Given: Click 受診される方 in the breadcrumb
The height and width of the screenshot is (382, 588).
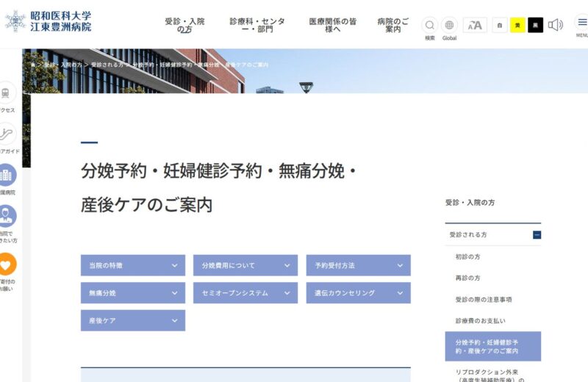Looking at the screenshot, I should click(x=107, y=65).
